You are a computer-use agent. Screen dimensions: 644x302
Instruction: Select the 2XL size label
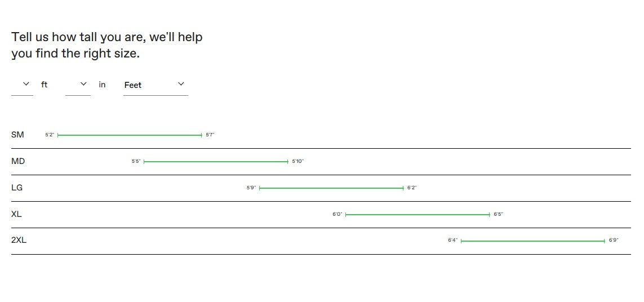tap(19, 240)
